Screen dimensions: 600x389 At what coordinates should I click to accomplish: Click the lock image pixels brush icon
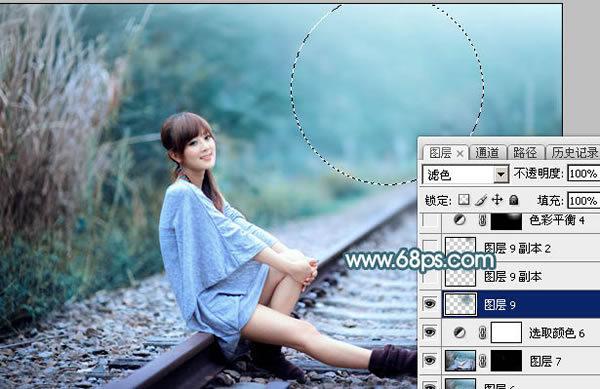[481, 200]
